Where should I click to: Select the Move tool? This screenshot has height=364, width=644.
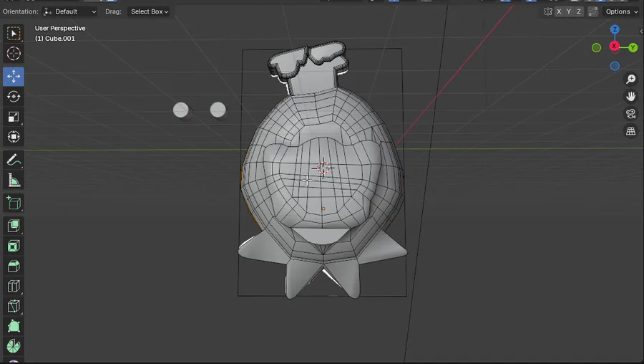pos(14,77)
